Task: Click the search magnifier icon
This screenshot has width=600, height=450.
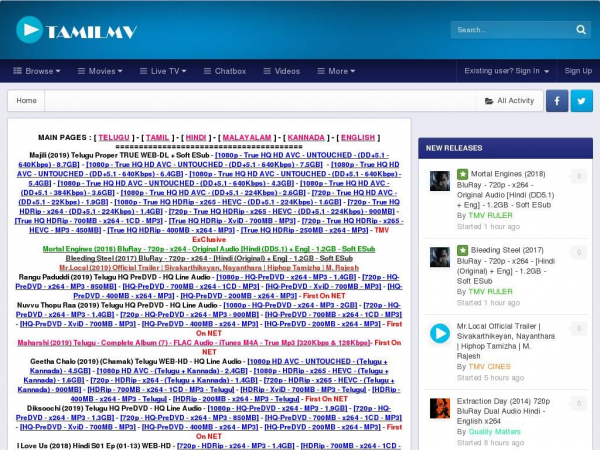Action: click(580, 30)
